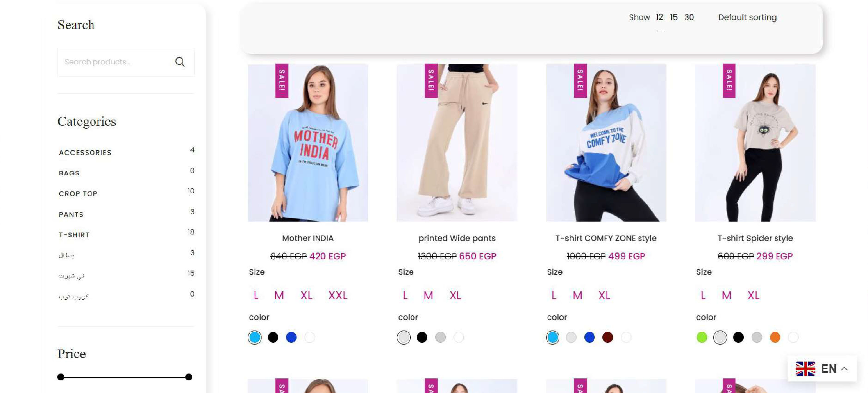
Task: Open the CROP TOP category
Action: click(x=78, y=194)
